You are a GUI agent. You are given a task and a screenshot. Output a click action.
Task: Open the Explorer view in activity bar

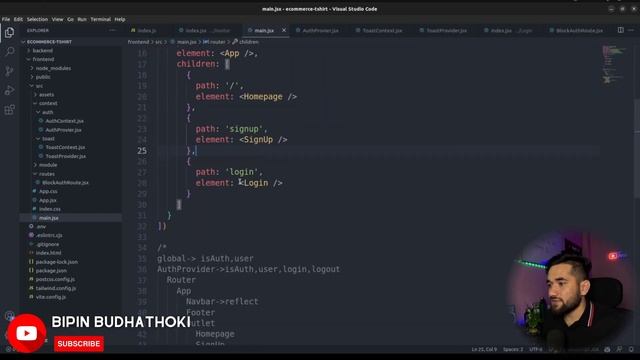[x=9, y=32]
